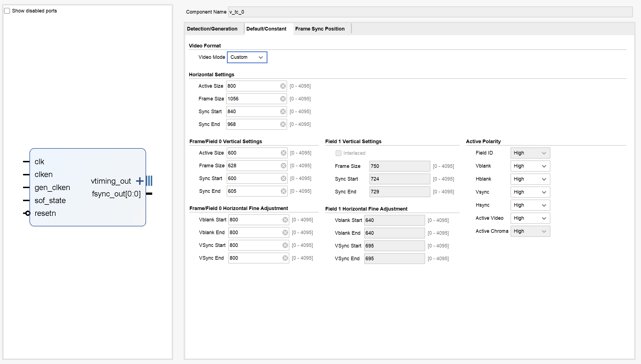Open the Field ID polarity dropdown
The height and width of the screenshot is (364, 641).
[x=530, y=153]
